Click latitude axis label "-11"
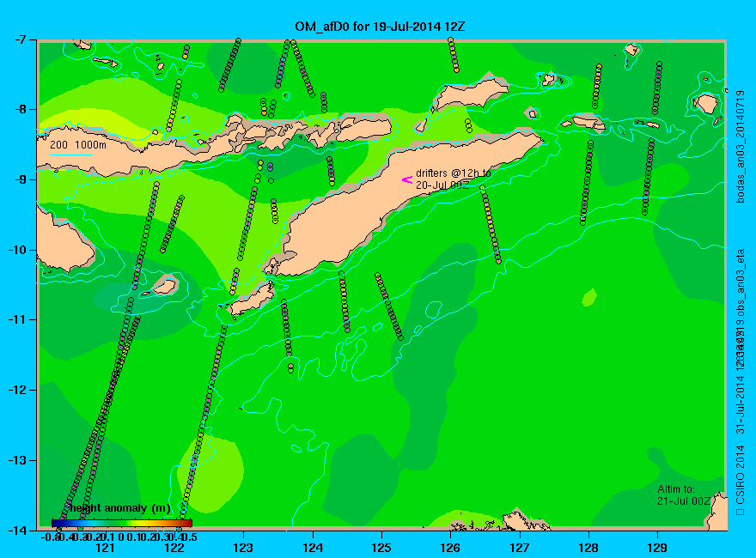756x558 pixels. pyautogui.click(x=19, y=320)
